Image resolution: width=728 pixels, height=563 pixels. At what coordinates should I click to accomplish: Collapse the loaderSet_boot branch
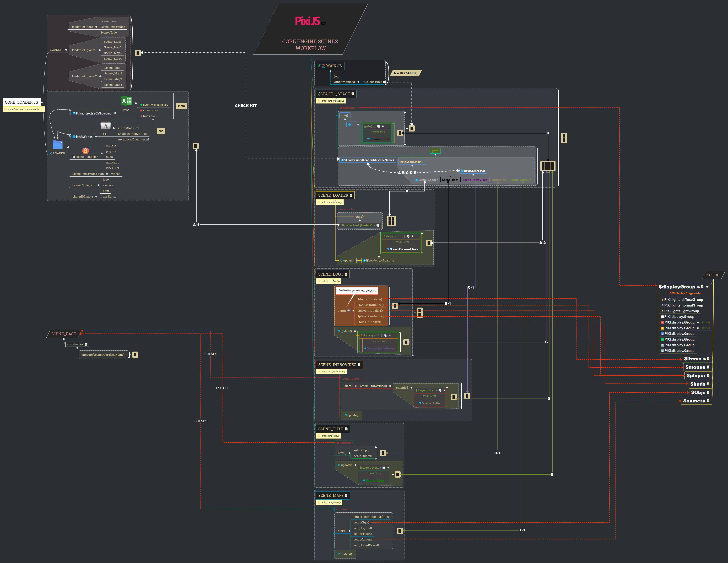96,27
